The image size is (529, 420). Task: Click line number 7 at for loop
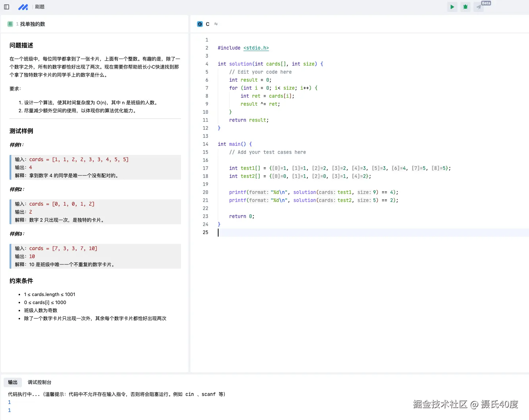point(206,88)
